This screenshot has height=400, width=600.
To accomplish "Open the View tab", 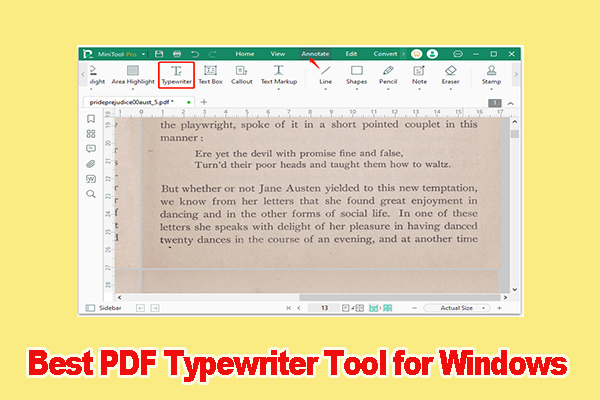I will [x=278, y=54].
